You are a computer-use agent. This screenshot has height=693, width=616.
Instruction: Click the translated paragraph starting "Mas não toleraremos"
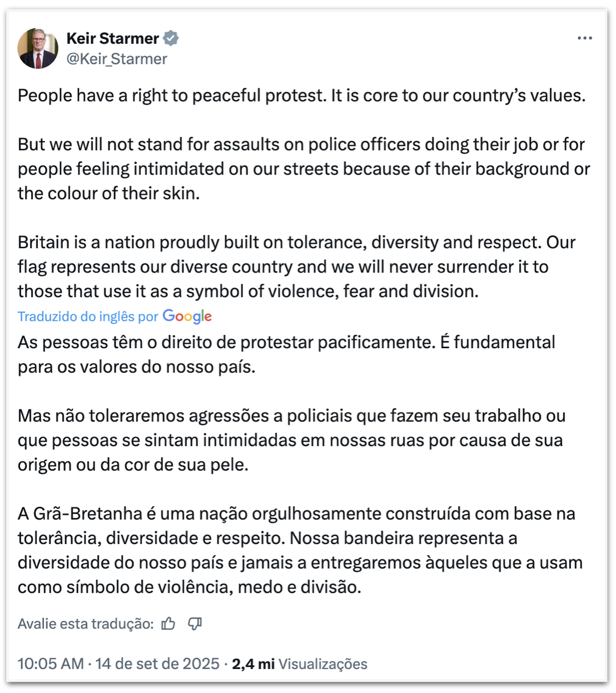[291, 440]
